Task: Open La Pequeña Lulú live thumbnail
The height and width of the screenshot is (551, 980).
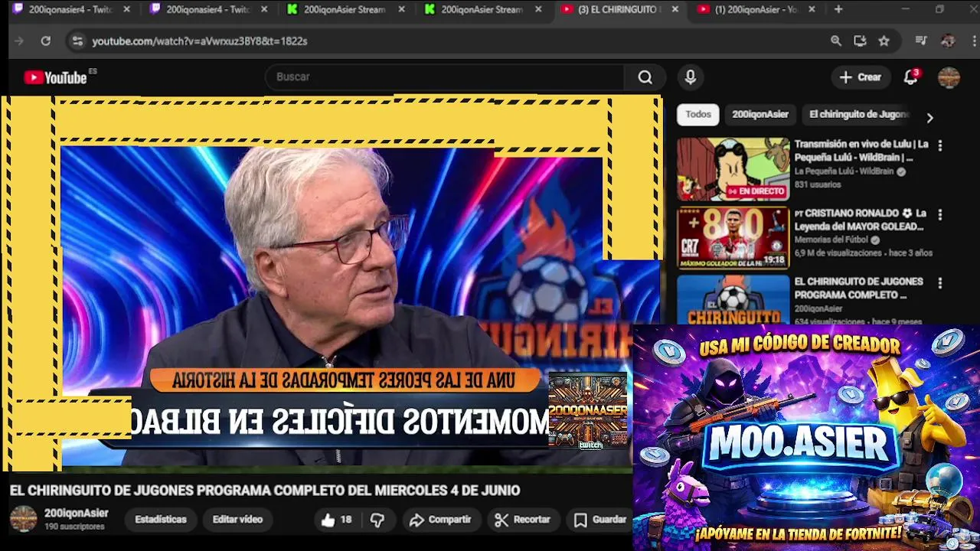Action: pyautogui.click(x=733, y=169)
